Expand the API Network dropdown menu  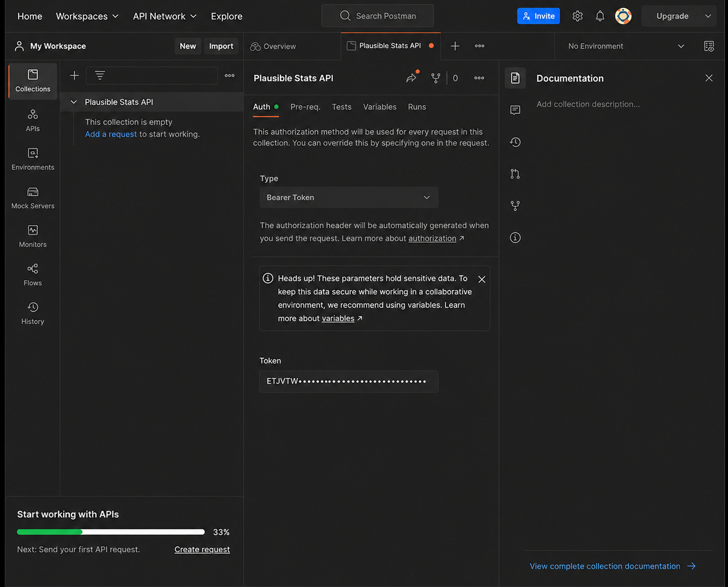[x=165, y=16]
